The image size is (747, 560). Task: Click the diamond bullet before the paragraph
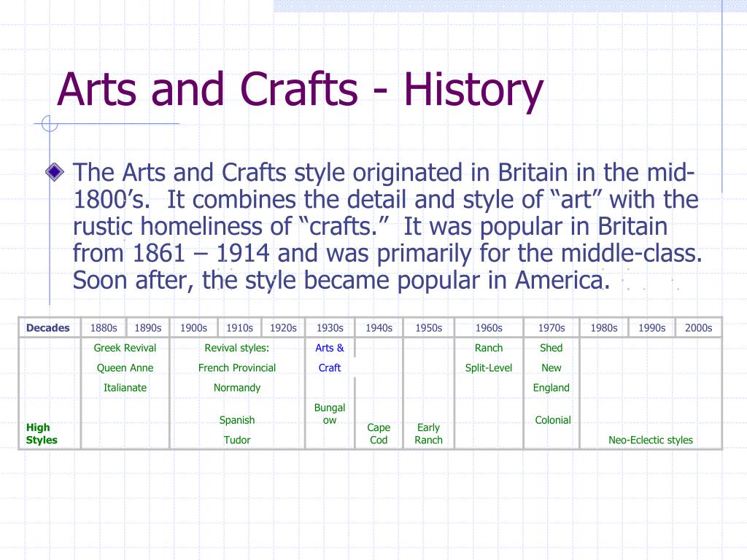[55, 171]
